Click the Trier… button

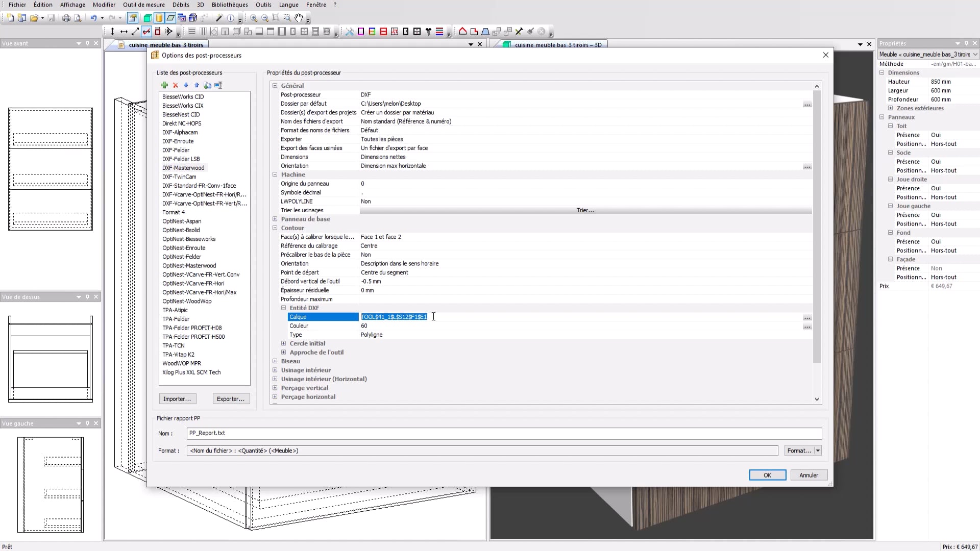coord(585,210)
